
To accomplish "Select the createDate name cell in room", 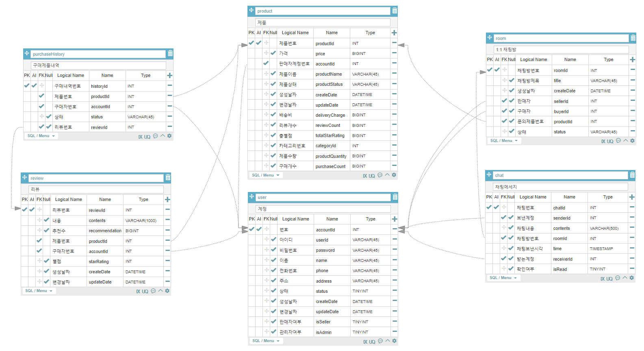I will tap(570, 91).
